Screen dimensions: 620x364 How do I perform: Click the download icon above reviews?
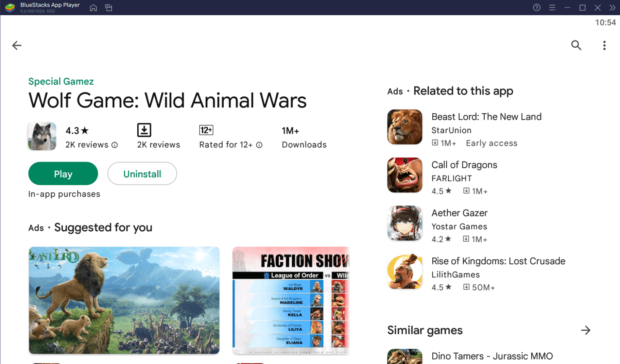[x=144, y=130]
